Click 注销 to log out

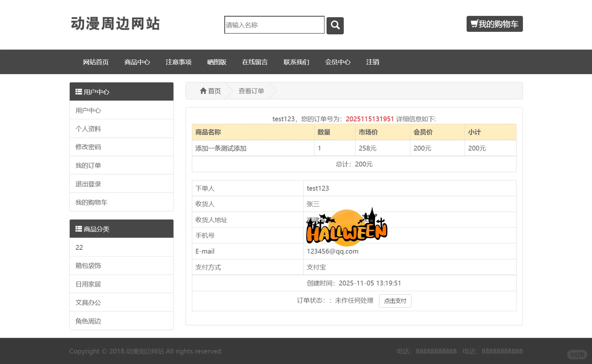pos(373,62)
